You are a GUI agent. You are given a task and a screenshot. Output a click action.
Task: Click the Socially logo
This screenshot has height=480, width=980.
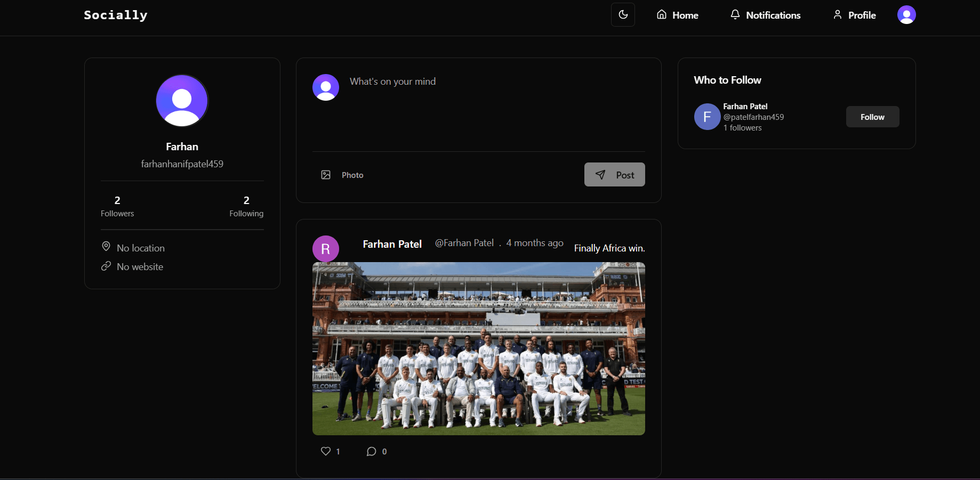tap(116, 15)
